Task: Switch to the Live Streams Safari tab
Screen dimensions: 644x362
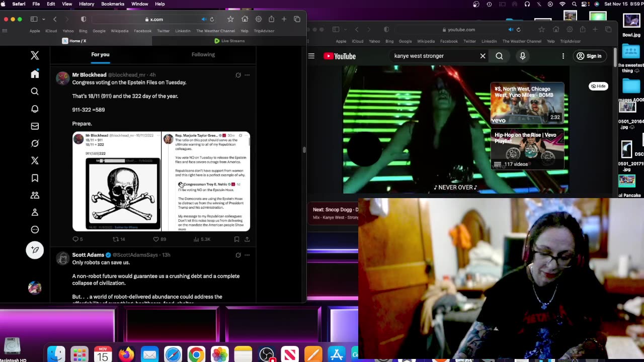Action: pyautogui.click(x=229, y=41)
